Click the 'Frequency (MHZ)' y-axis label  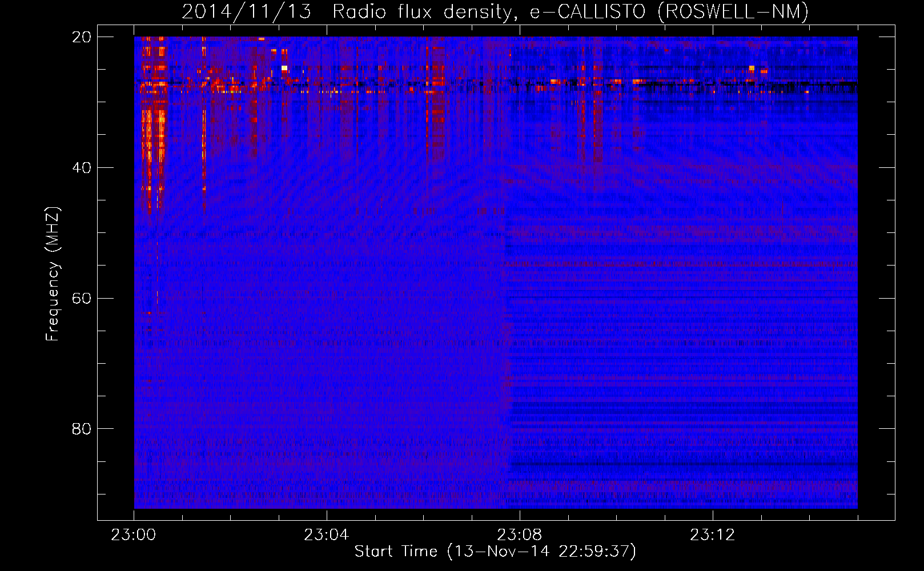pos(53,274)
